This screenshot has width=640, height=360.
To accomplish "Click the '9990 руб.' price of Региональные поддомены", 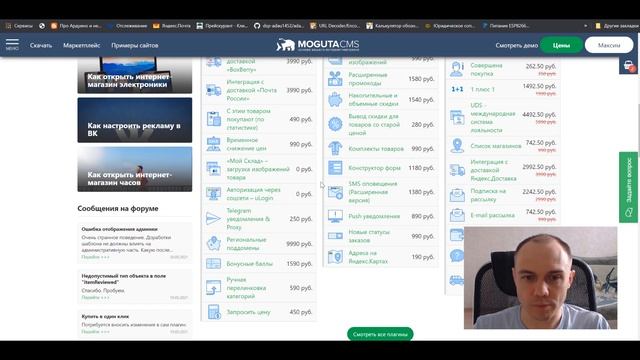I will click(x=299, y=244).
